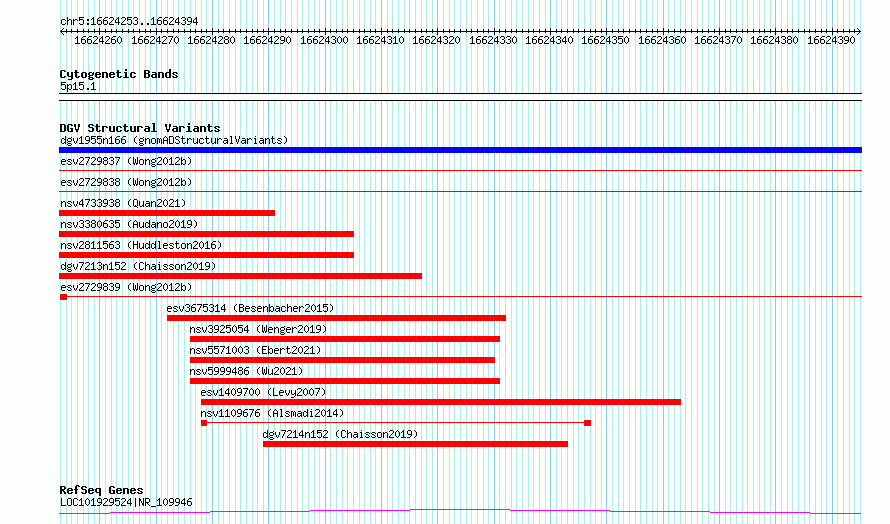The height and width of the screenshot is (524, 890).
Task: Open variant esv2729837 (Wong2012b) label
Action: click(x=126, y=161)
